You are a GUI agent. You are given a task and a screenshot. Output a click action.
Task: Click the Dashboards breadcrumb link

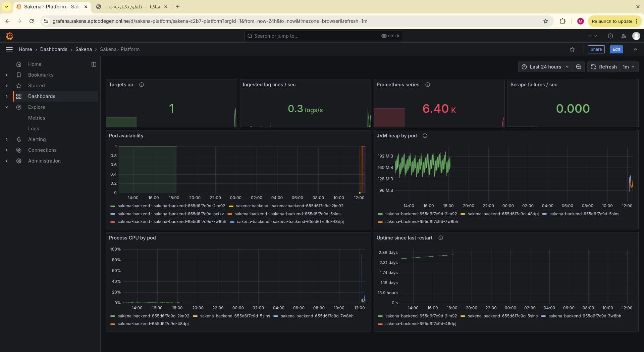54,49
